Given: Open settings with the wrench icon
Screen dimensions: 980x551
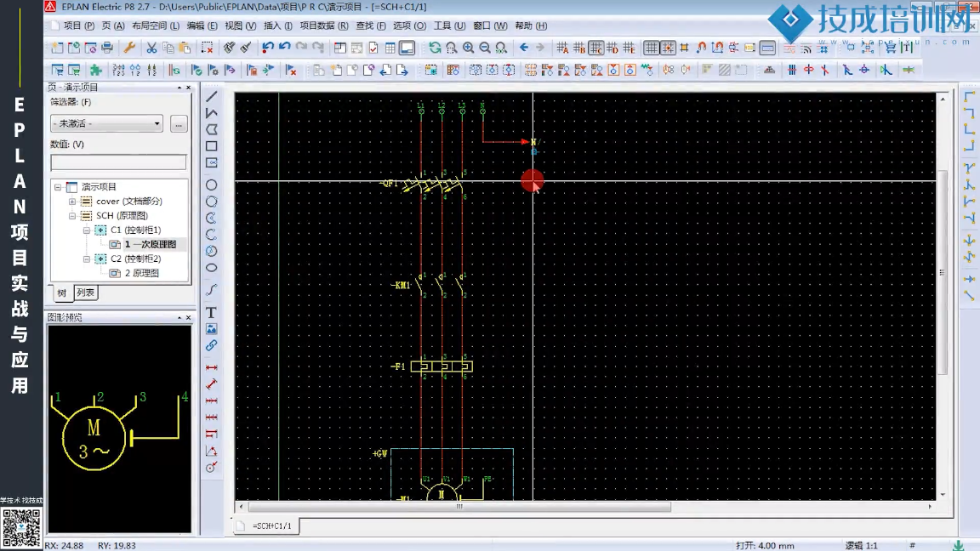Looking at the screenshot, I should 129,48.
